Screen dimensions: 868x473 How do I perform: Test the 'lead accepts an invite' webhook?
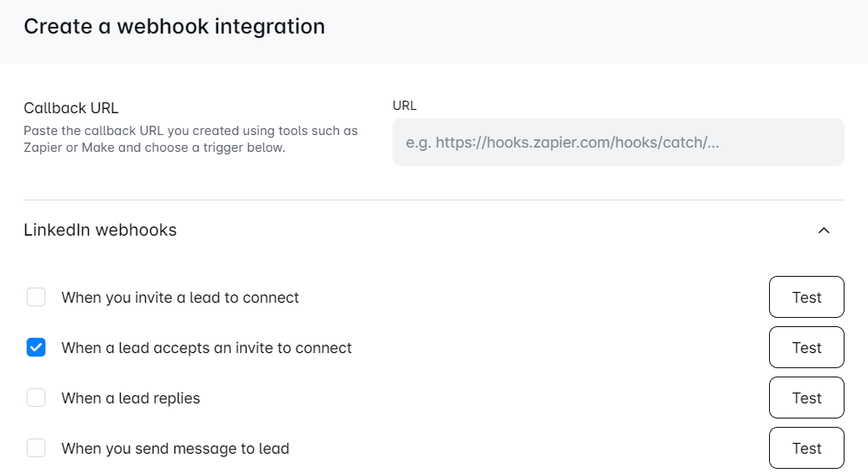coord(806,348)
